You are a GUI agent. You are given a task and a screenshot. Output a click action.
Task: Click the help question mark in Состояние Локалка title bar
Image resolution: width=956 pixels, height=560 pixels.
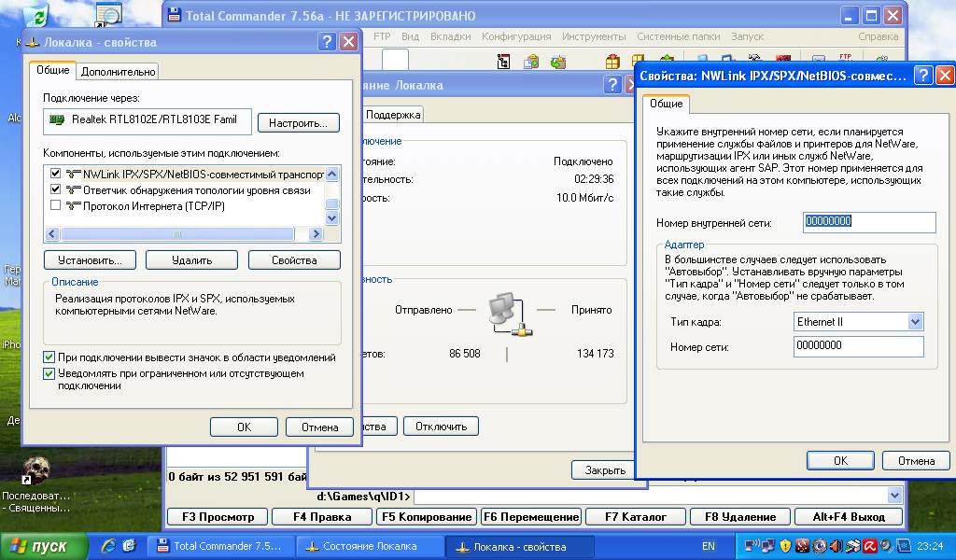pos(612,85)
